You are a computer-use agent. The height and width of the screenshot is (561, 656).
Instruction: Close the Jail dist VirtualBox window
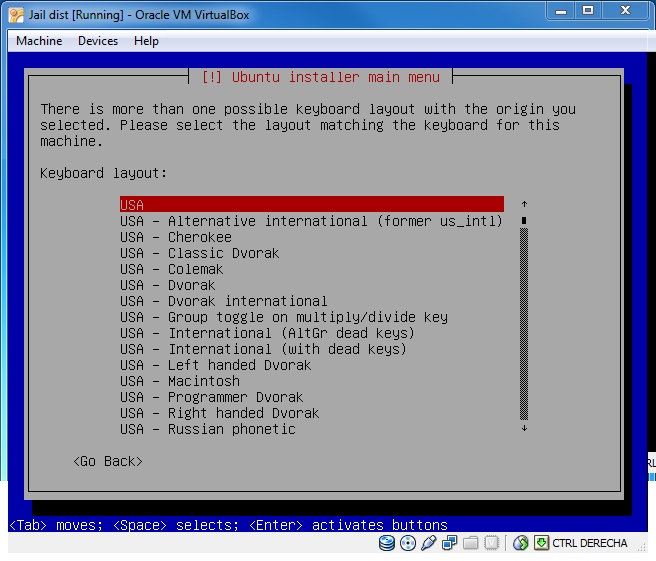pyautogui.click(x=625, y=10)
